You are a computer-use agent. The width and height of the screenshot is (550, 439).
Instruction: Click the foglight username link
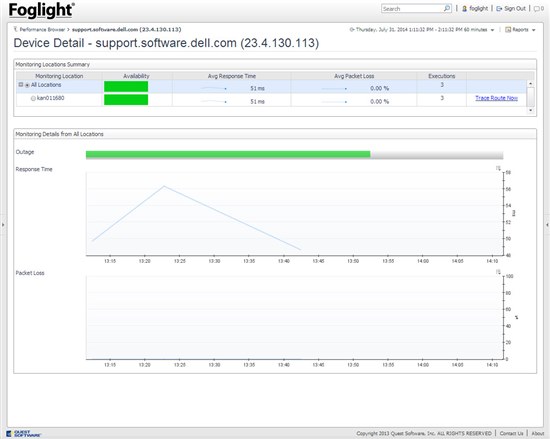(478, 8)
